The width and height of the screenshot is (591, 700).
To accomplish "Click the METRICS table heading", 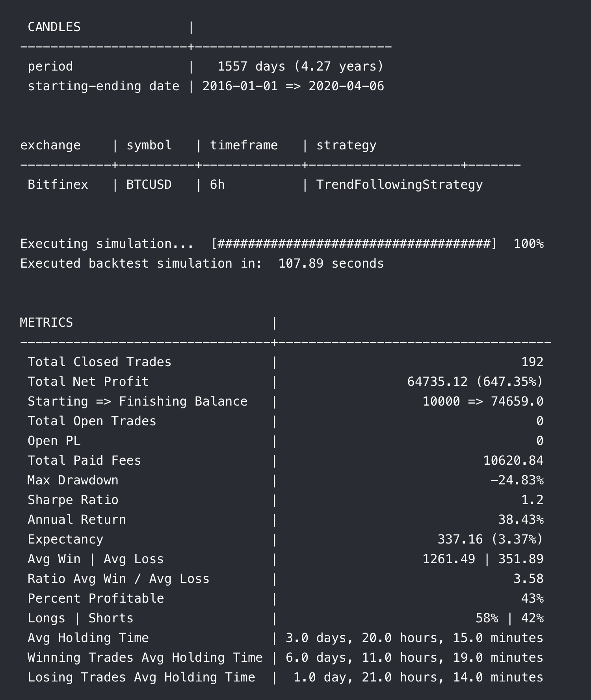I will (x=46, y=323).
